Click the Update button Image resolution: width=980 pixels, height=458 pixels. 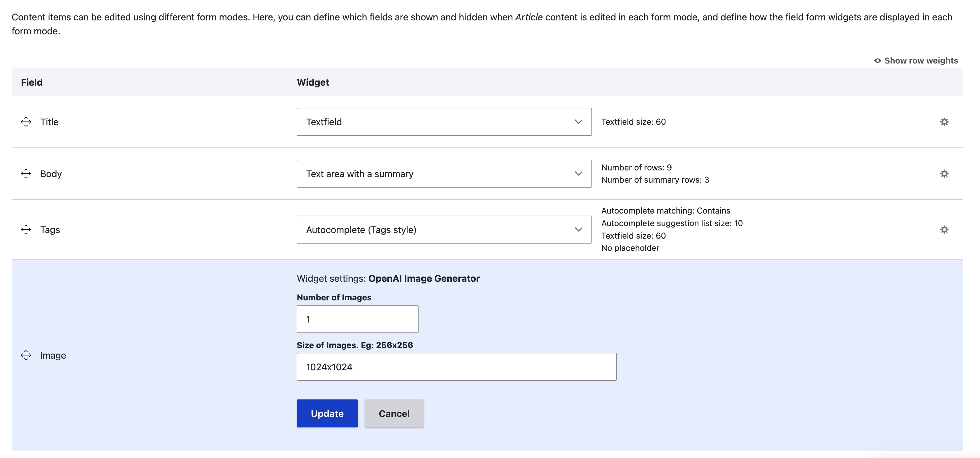pos(327,413)
